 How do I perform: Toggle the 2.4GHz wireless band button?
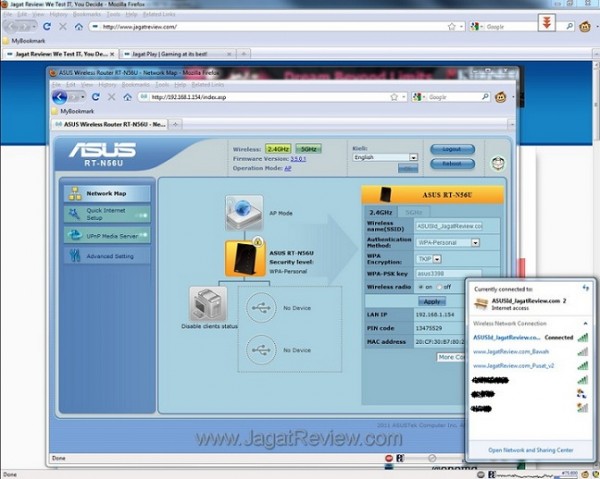(x=278, y=149)
